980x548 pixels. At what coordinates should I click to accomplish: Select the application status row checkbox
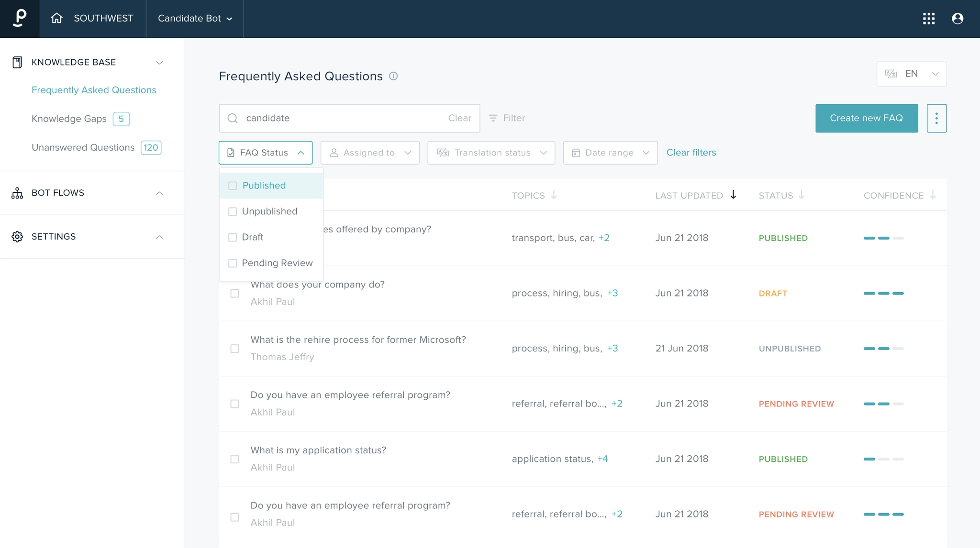click(234, 459)
